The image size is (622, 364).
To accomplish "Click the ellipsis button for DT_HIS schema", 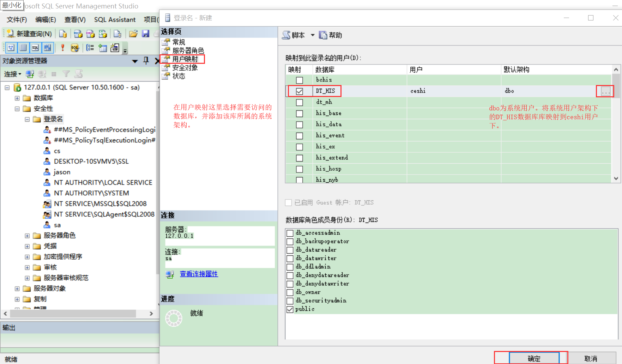I will 605,91.
